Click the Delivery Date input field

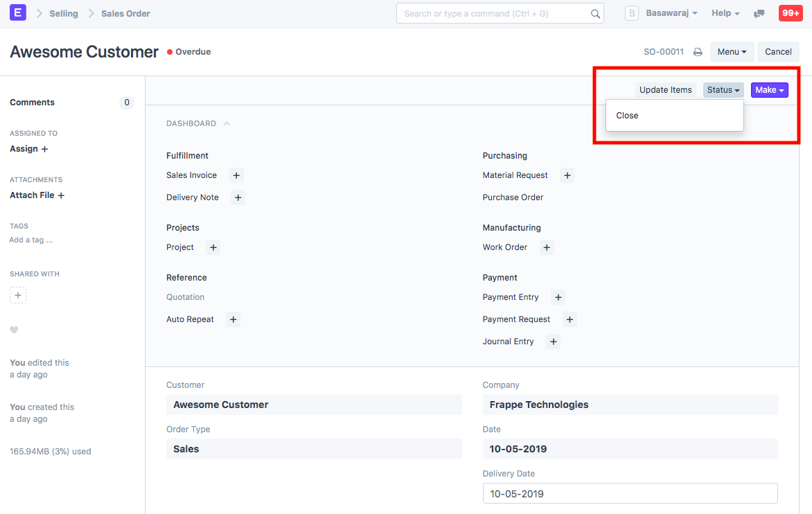pos(630,494)
